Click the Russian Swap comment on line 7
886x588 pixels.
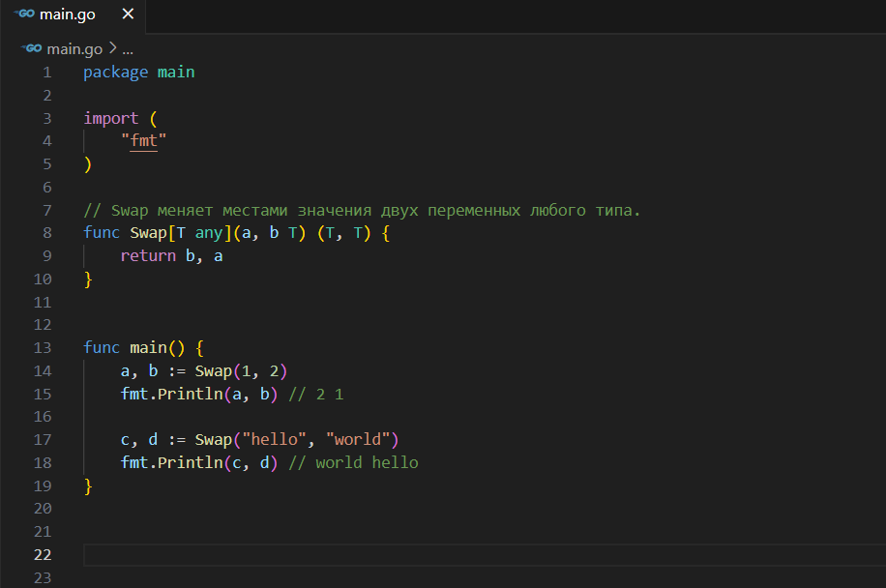coord(362,211)
